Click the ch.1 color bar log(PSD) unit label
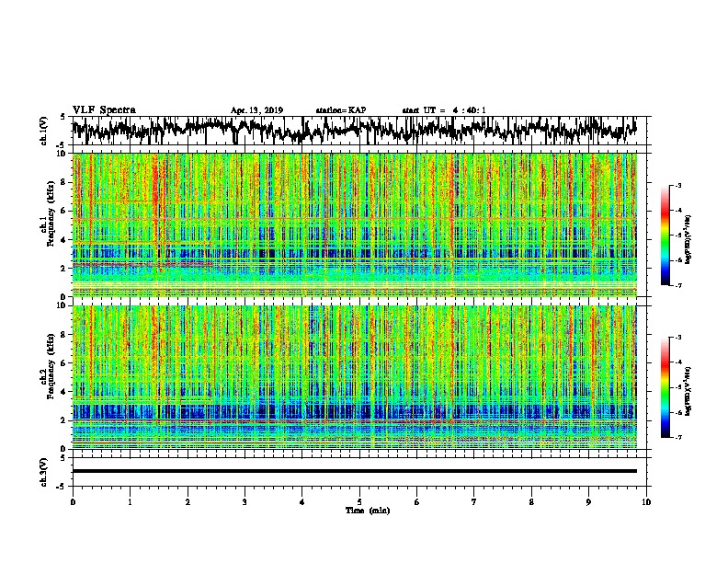Image resolution: width=728 pixels, height=563 pixels. click(688, 239)
